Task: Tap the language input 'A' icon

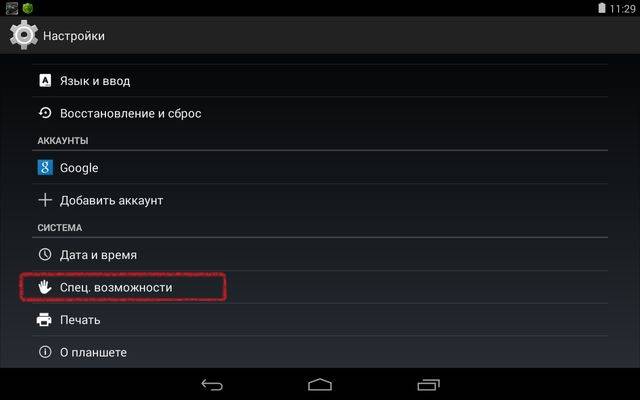Action: (x=45, y=80)
